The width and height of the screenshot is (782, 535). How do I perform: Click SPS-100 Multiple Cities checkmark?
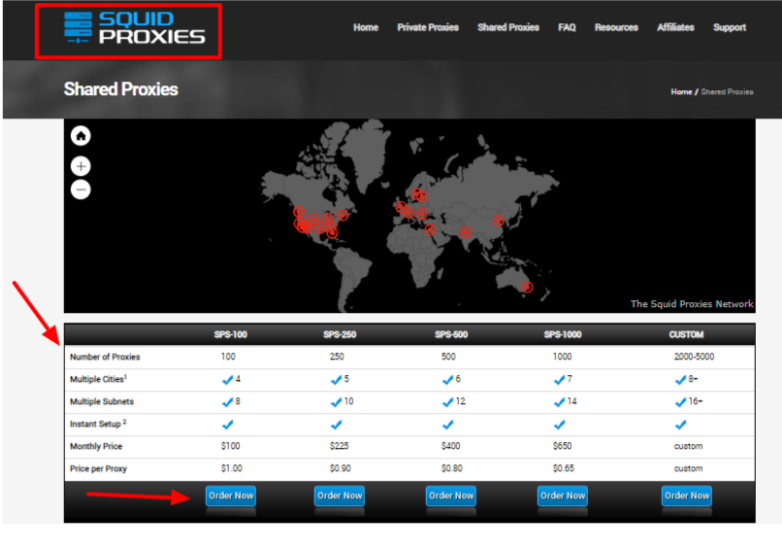coord(227,380)
